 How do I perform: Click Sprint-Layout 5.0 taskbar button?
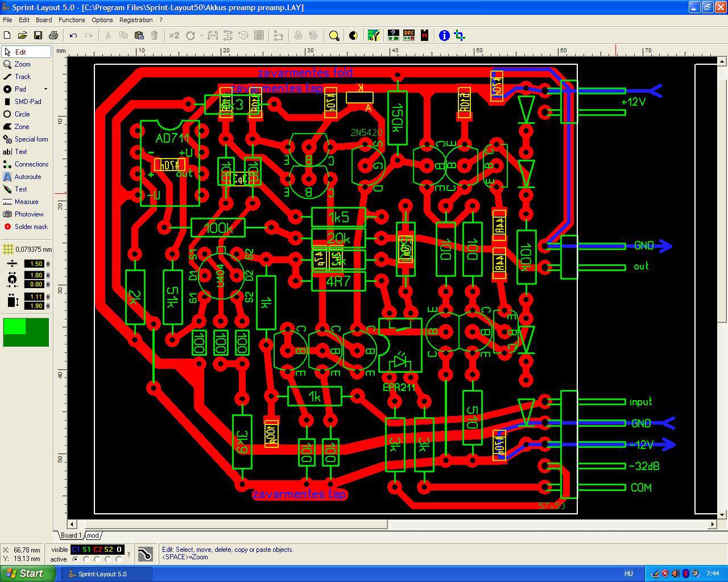pyautogui.click(x=107, y=574)
